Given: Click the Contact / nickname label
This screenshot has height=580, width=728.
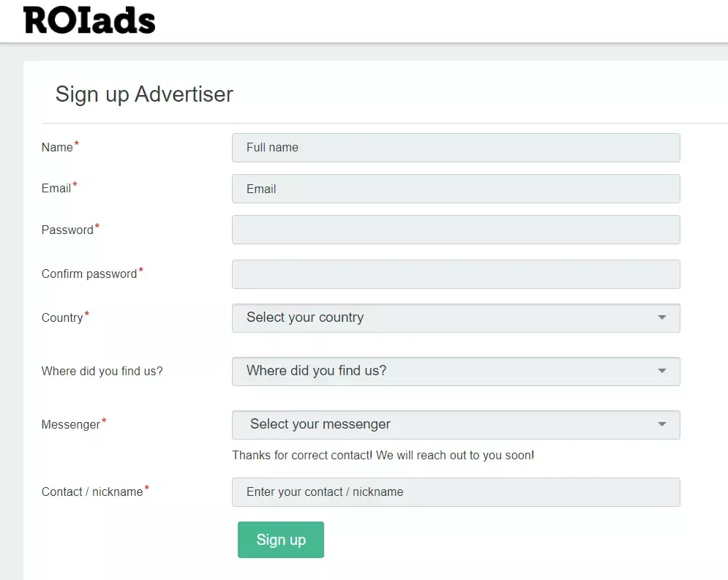Looking at the screenshot, I should coord(92,492).
